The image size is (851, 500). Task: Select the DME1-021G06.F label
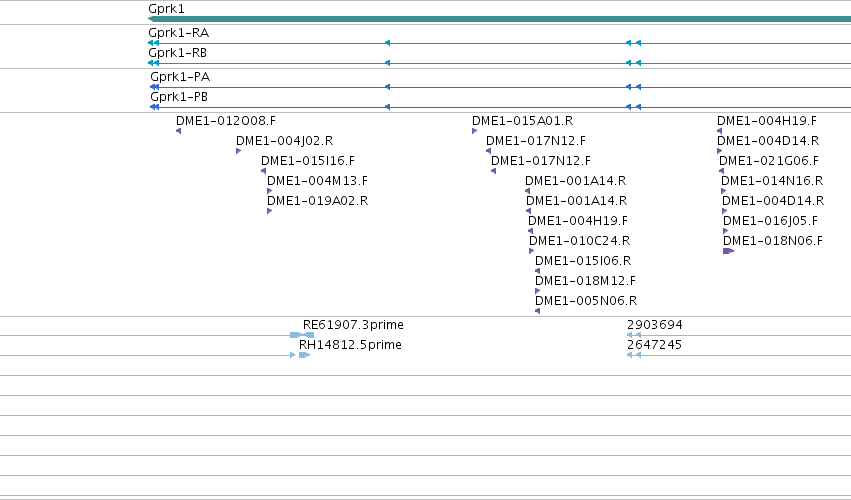click(x=769, y=161)
